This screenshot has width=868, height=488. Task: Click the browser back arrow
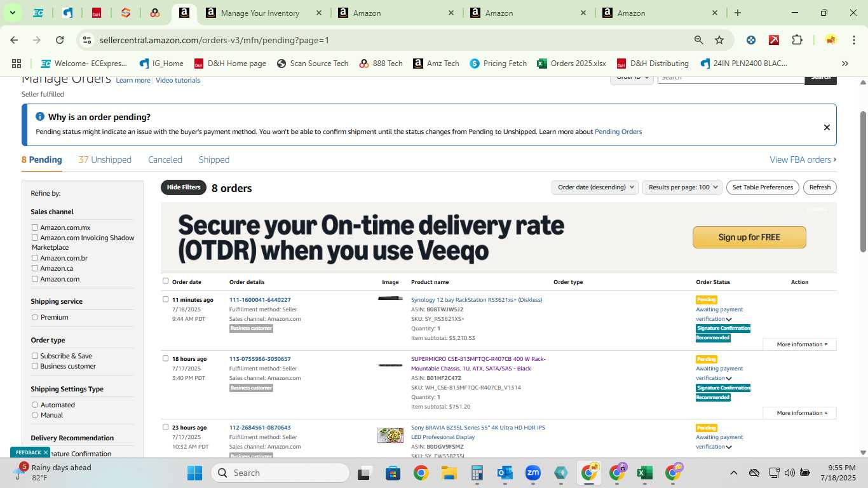point(14,40)
